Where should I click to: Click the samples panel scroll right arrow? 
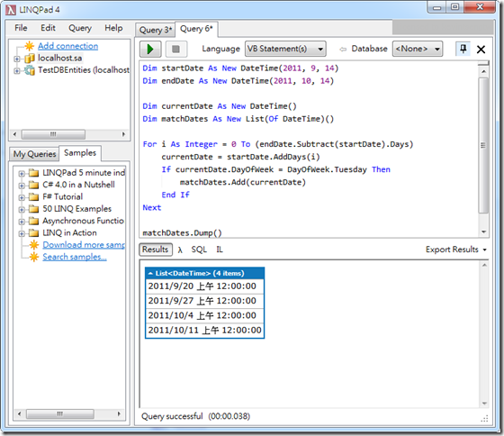tap(119, 413)
